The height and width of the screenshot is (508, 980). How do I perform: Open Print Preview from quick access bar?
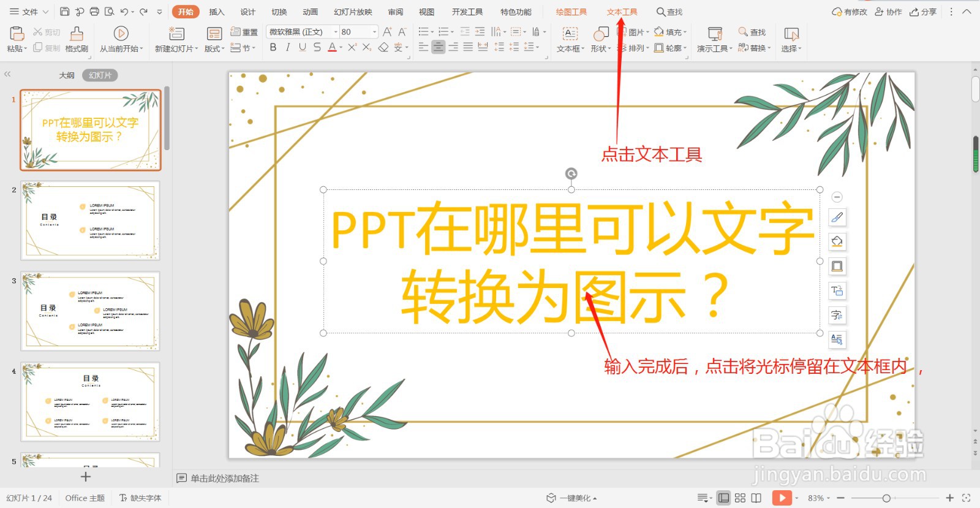pos(109,12)
